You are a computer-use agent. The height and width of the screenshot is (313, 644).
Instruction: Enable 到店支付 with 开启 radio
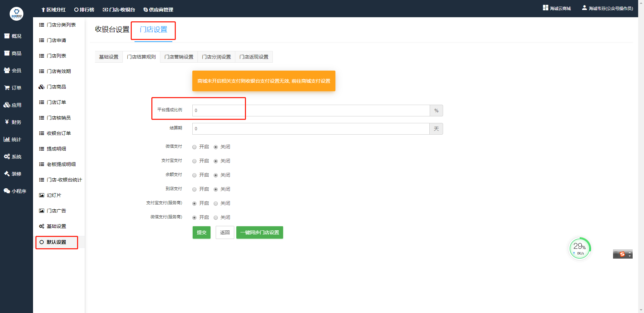click(194, 189)
